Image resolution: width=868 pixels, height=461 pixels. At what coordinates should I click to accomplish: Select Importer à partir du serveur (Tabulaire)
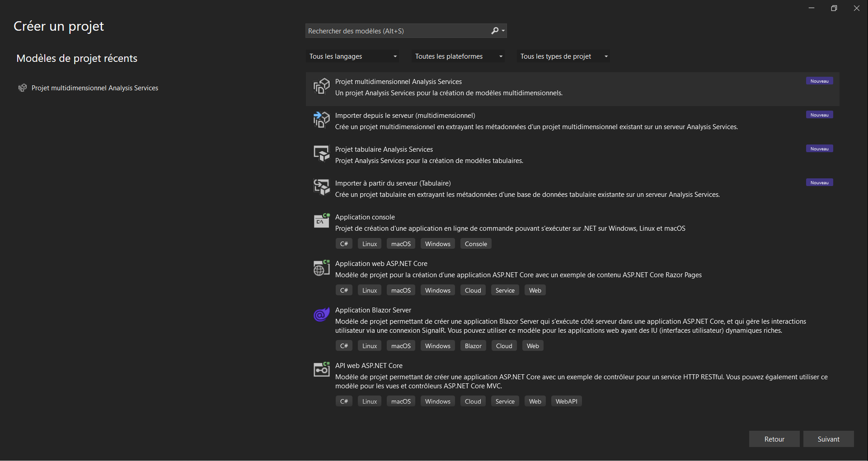click(x=393, y=183)
